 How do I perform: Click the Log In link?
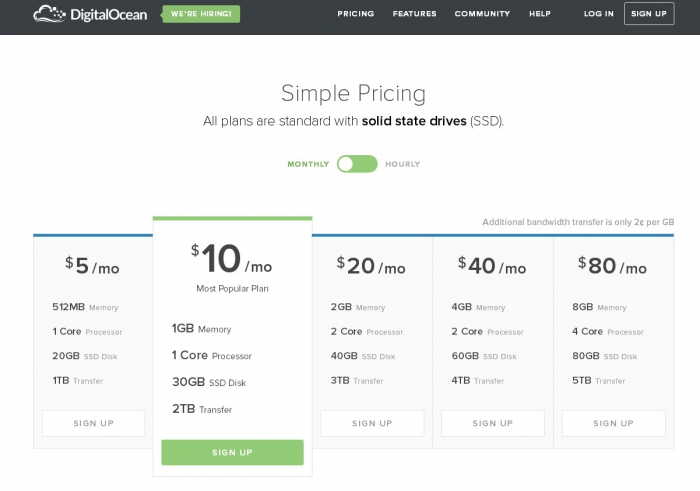(599, 14)
